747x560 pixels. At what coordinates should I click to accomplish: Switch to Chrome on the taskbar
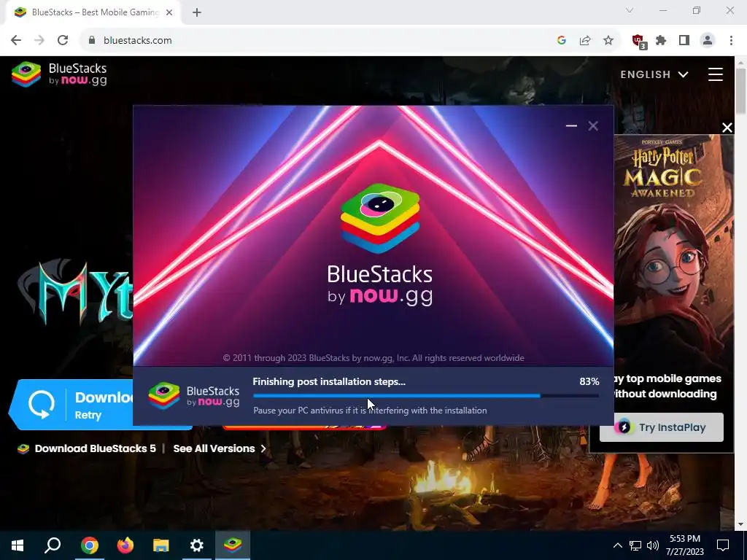pyautogui.click(x=89, y=545)
